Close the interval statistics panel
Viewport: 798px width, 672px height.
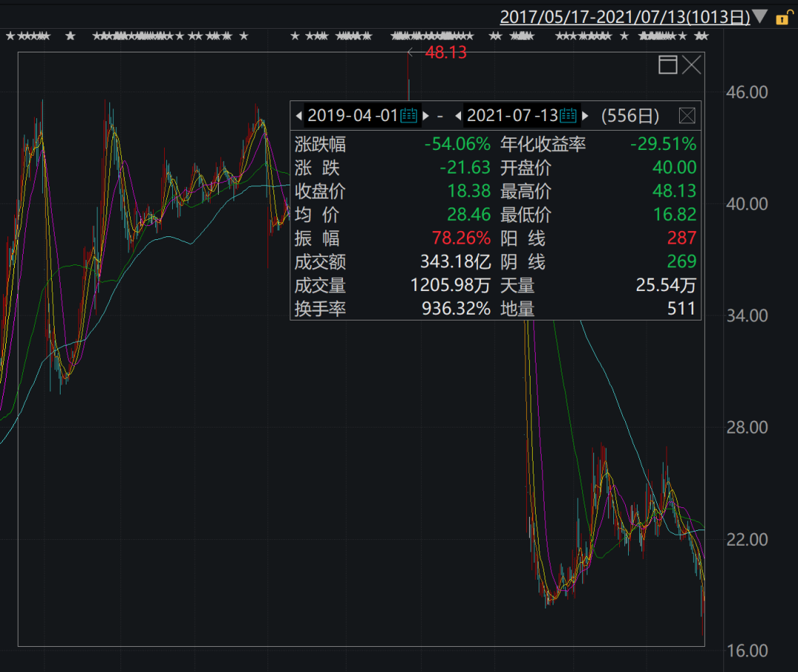point(686,115)
